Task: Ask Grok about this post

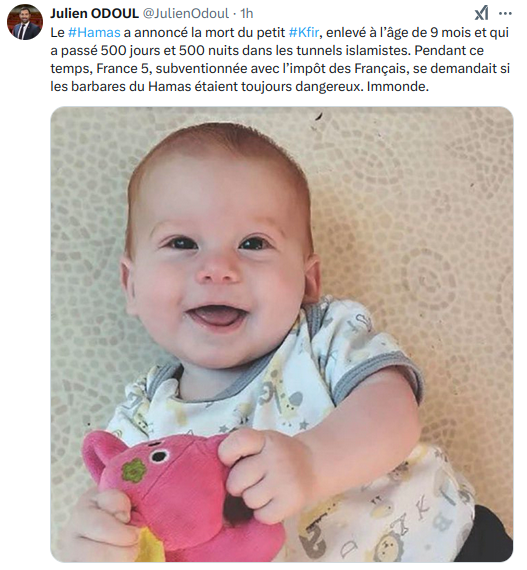Action: 482,14
